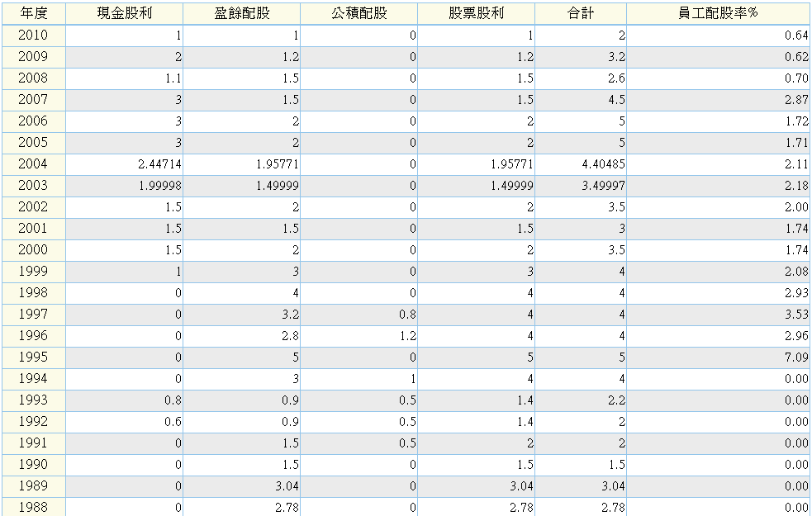Select the 2006 year cell
The width and height of the screenshot is (812, 516).
click(x=34, y=121)
